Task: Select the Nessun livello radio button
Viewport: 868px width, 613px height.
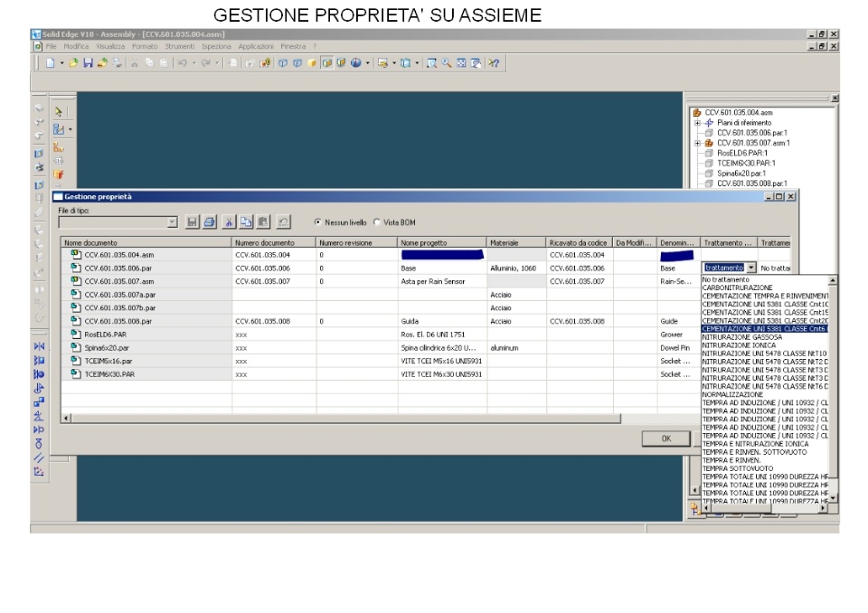Action: [x=317, y=222]
